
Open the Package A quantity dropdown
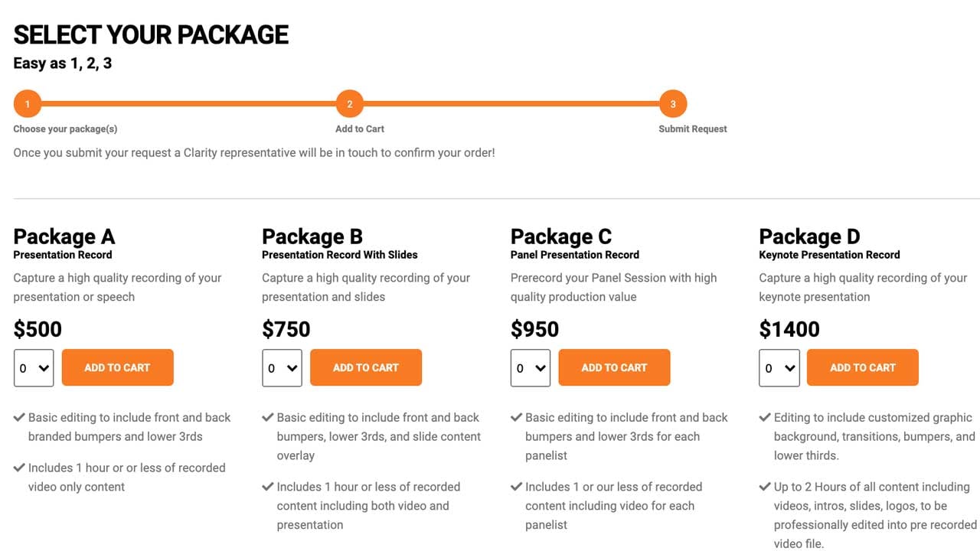(x=34, y=368)
